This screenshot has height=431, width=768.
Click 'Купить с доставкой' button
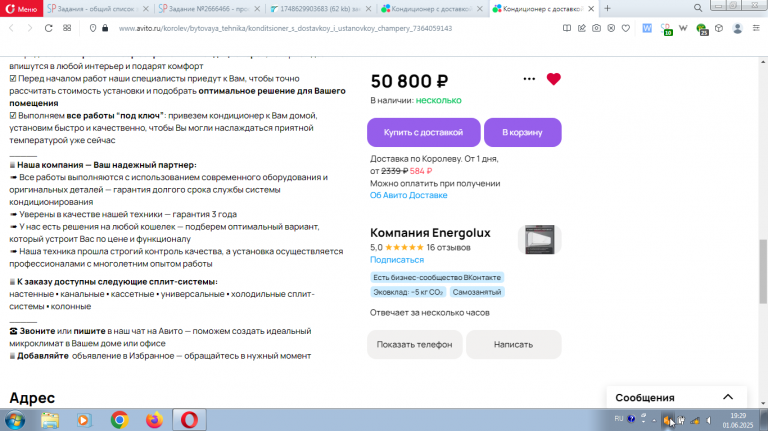click(x=423, y=132)
